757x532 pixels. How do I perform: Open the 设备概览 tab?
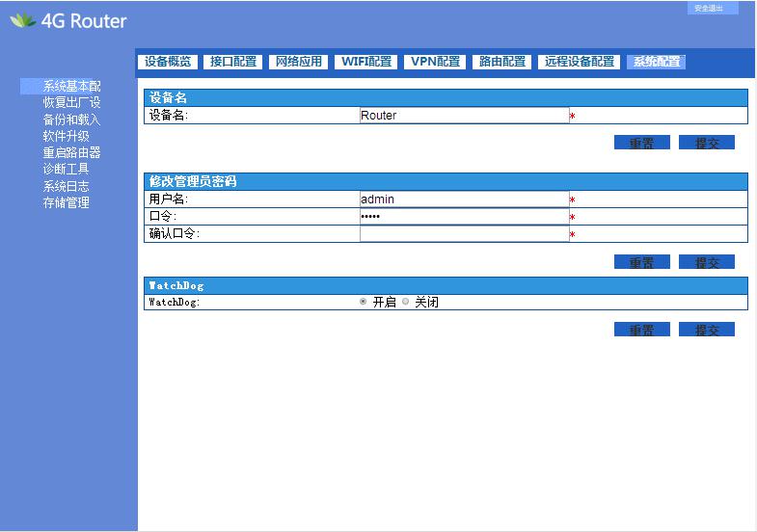(x=169, y=62)
